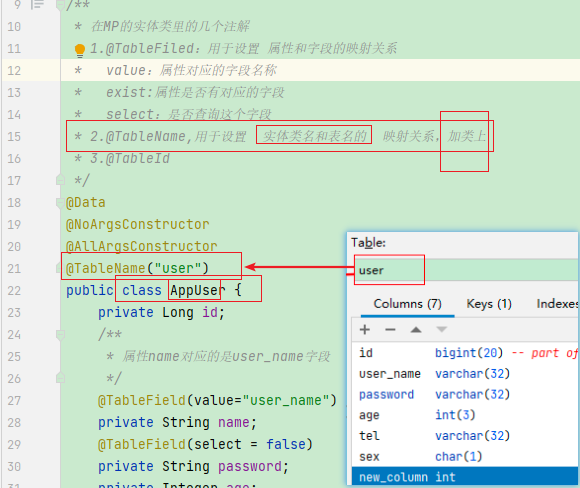580x488 pixels.
Task: Click the int(3) type of age
Action: click(455, 415)
